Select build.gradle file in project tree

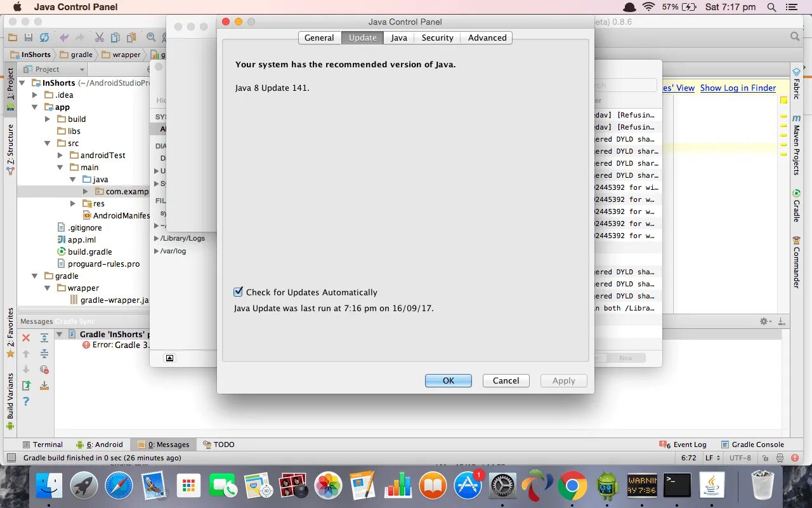[84, 252]
